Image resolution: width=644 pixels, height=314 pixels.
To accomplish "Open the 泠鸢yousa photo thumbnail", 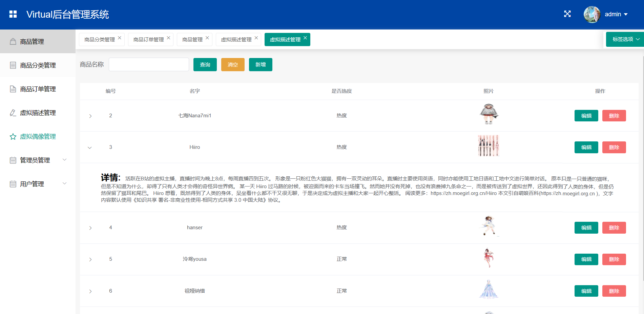I will (489, 258).
